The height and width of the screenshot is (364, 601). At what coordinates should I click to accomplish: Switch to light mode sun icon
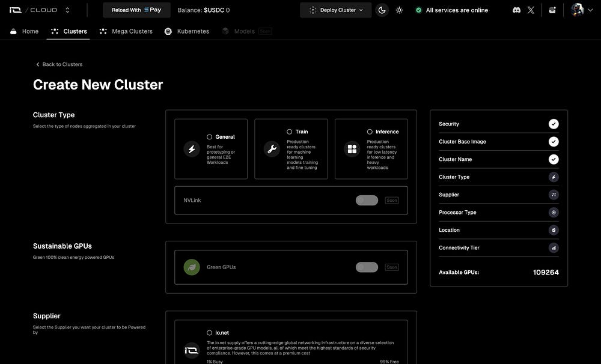tap(400, 10)
